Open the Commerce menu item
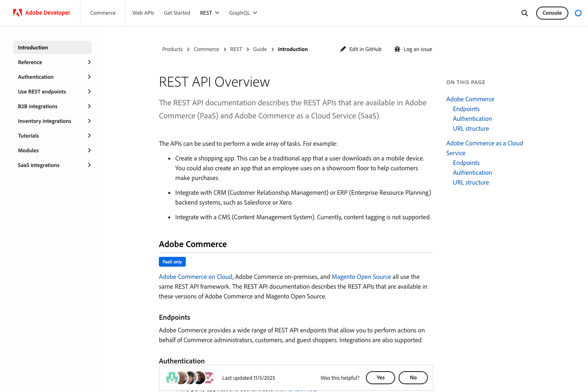This screenshot has width=588, height=392. coord(102,13)
